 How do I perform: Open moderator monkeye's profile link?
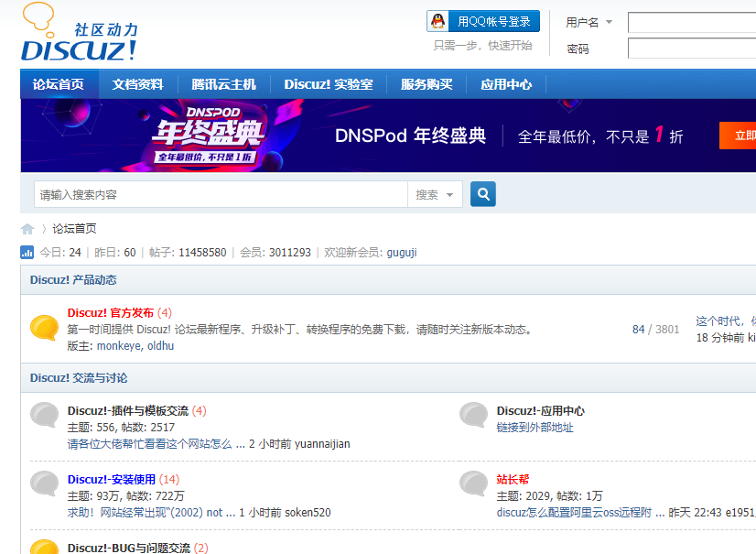(x=117, y=346)
